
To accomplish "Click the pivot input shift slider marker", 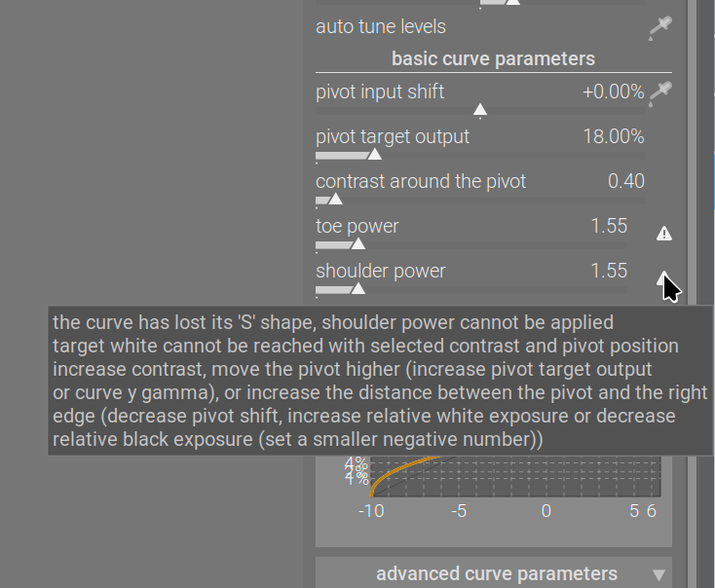I will (x=479, y=109).
